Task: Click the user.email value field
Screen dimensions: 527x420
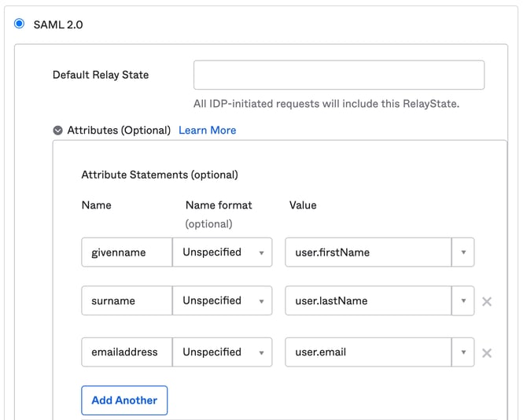Action: click(x=367, y=352)
